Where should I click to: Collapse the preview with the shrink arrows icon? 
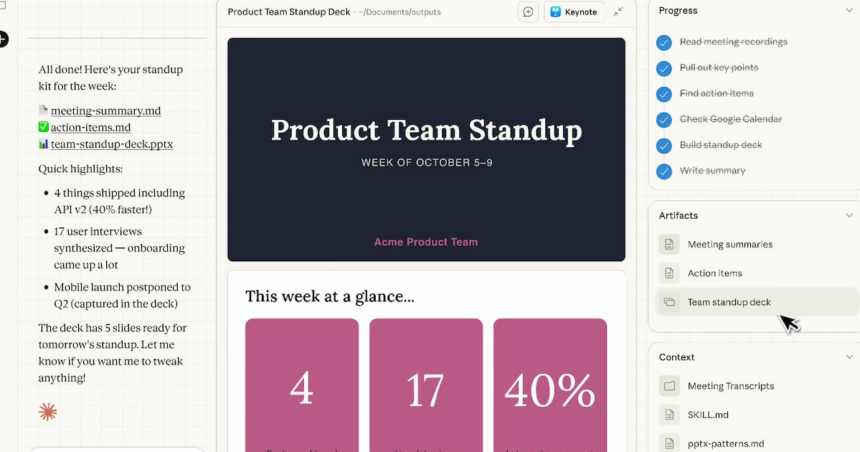coord(618,12)
